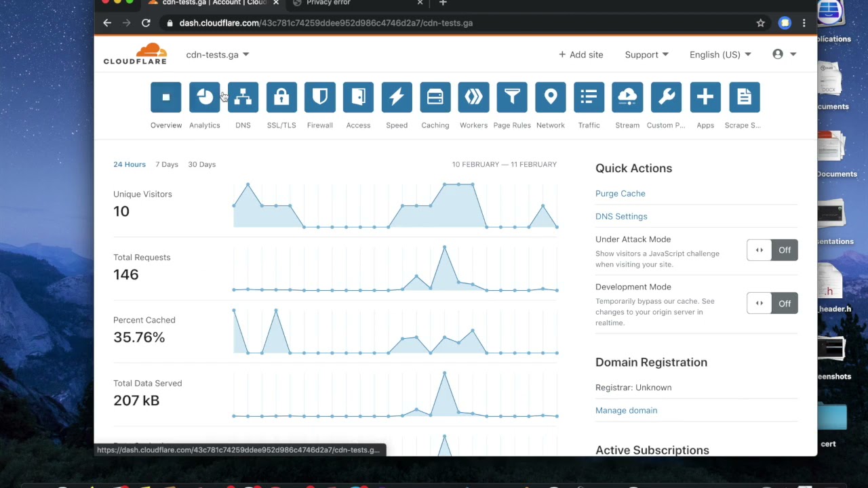This screenshot has height=488, width=868.
Task: Bookmark page with the star icon
Action: click(x=761, y=23)
